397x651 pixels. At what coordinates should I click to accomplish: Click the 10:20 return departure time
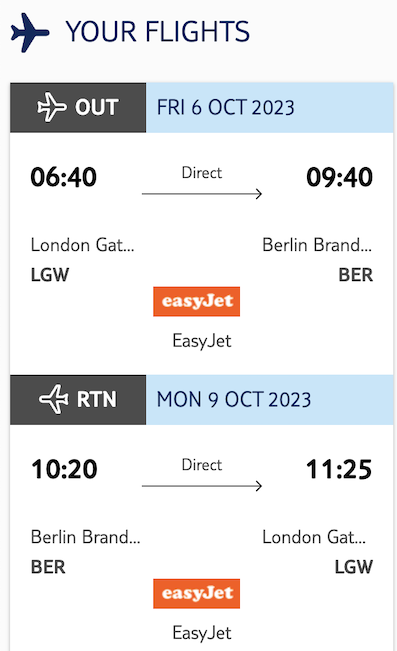pyautogui.click(x=64, y=470)
